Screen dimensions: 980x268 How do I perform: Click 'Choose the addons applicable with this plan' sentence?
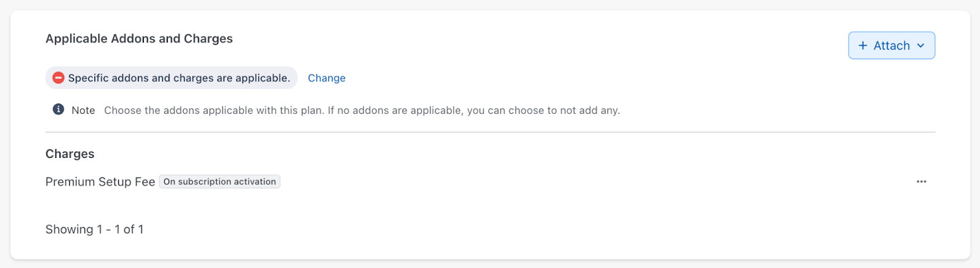(214, 111)
